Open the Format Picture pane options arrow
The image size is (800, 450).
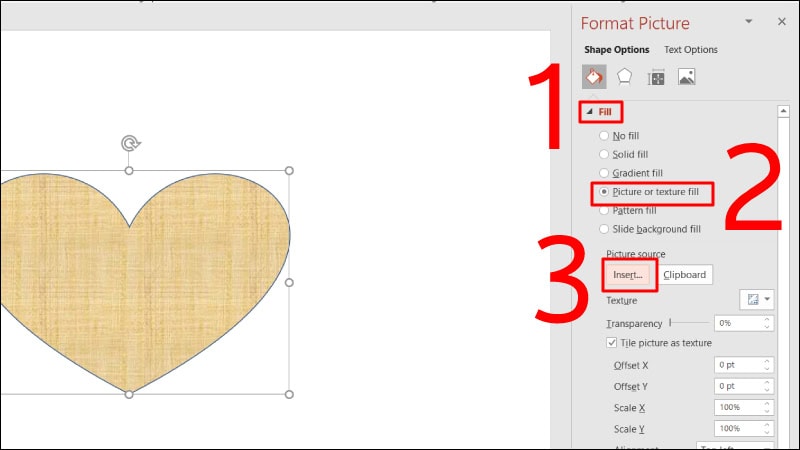748,21
